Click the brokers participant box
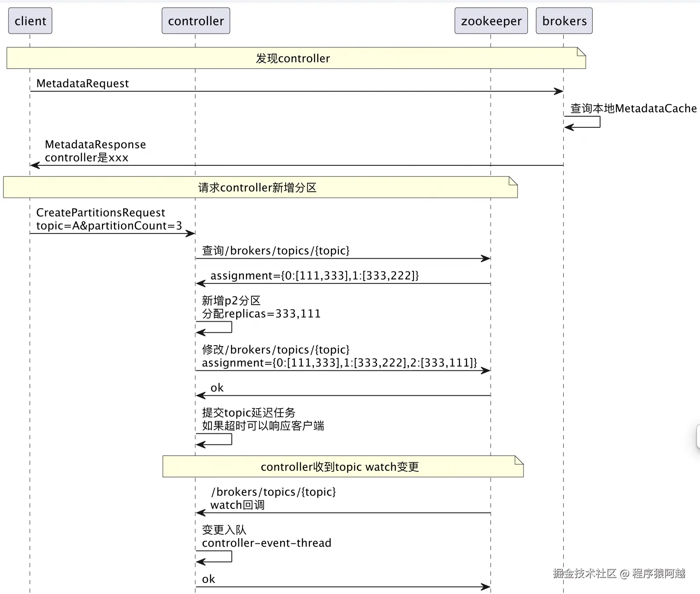The width and height of the screenshot is (700, 594). click(564, 21)
